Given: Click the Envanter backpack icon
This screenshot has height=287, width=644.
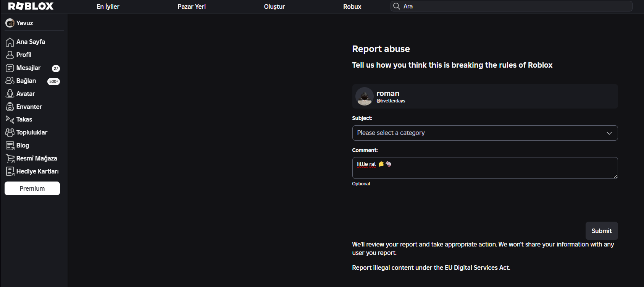Looking at the screenshot, I should pyautogui.click(x=10, y=107).
